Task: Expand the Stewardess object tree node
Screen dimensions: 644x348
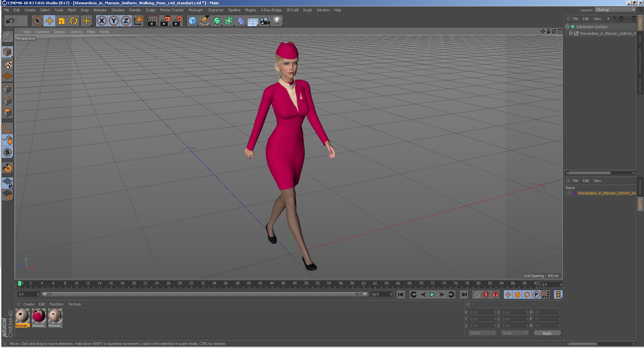Action: (x=571, y=33)
